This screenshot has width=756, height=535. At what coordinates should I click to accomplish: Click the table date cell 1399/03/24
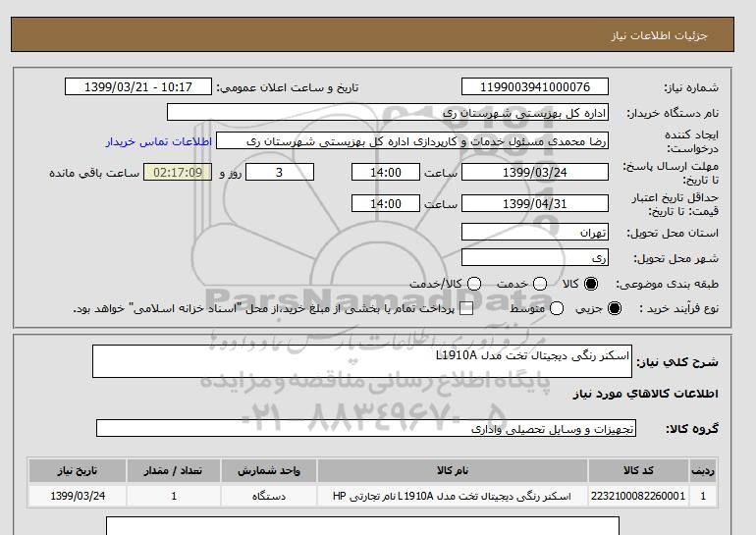[78, 496]
